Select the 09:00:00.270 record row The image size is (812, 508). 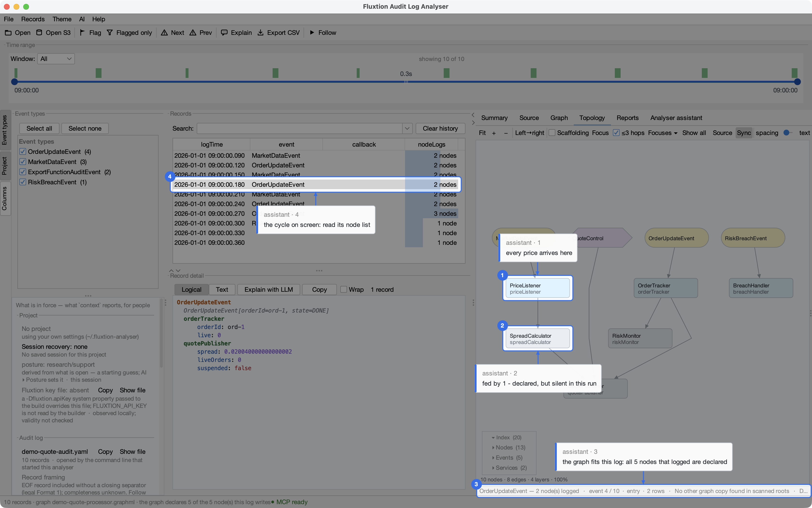[315, 213]
